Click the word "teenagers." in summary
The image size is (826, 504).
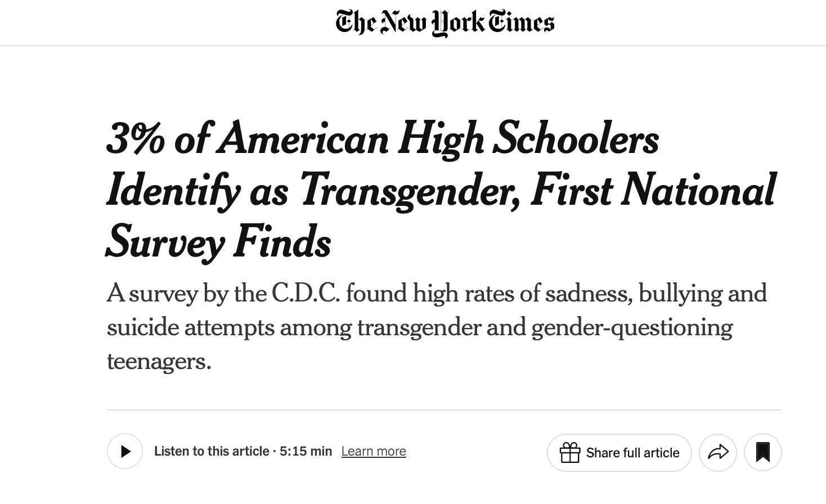coord(159,361)
